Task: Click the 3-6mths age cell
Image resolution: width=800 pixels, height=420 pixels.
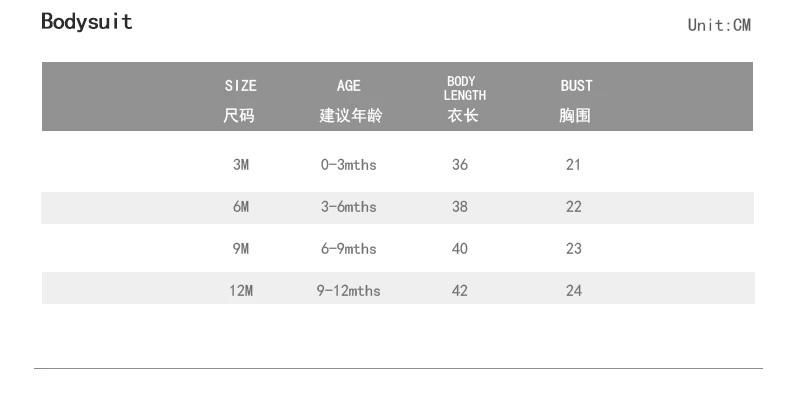Action: click(348, 207)
